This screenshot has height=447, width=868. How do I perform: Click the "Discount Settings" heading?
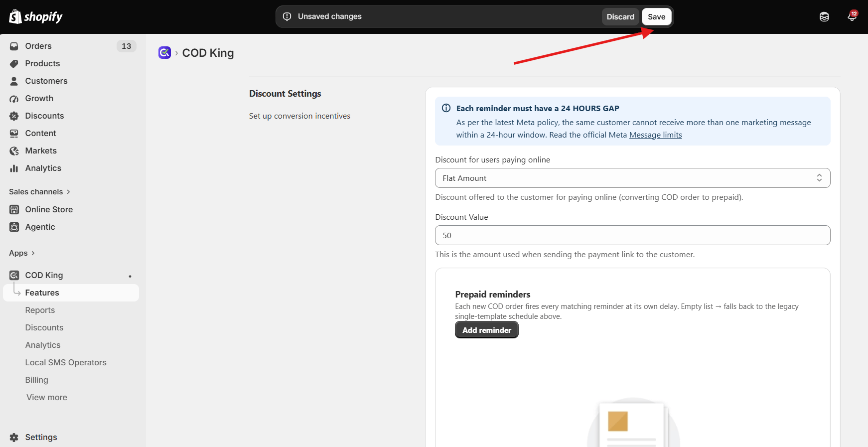coord(285,94)
